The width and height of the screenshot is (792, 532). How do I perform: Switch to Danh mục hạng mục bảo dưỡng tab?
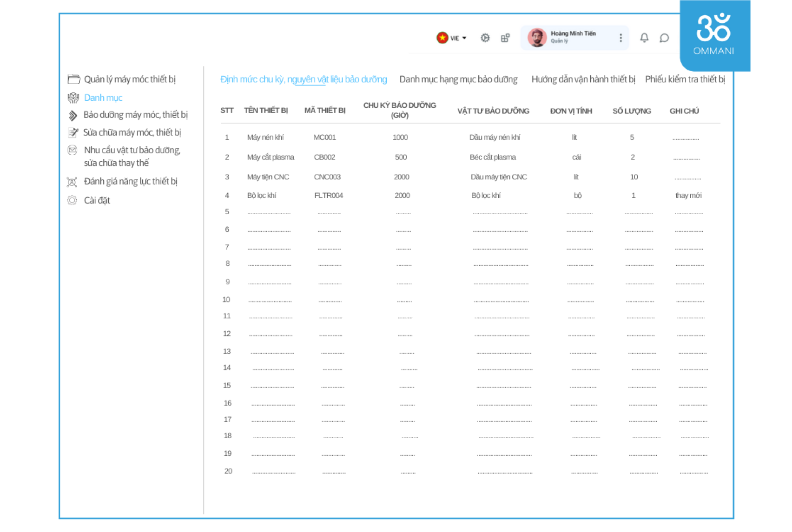458,79
